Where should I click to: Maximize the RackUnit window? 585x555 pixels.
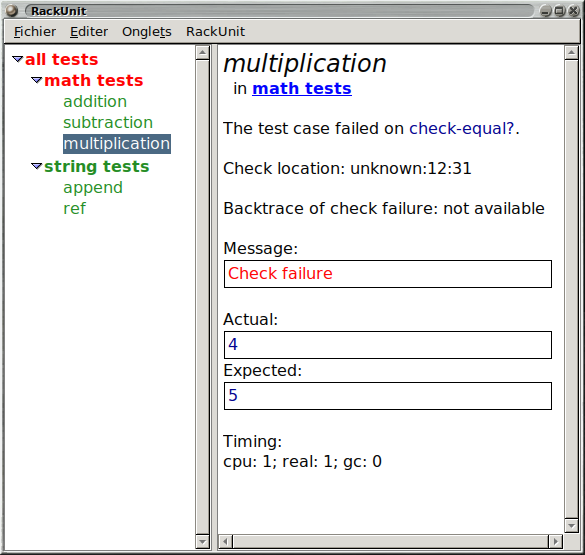[x=559, y=11]
